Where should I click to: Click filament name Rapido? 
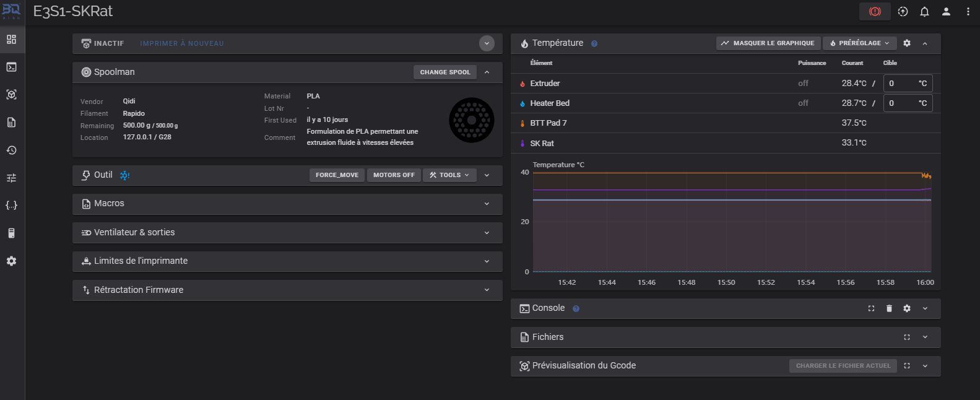pos(134,114)
